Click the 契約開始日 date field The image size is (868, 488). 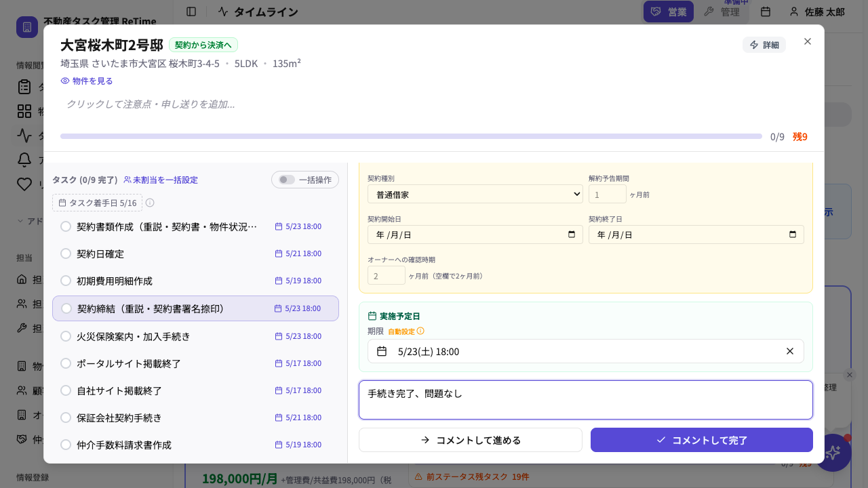[x=475, y=235]
